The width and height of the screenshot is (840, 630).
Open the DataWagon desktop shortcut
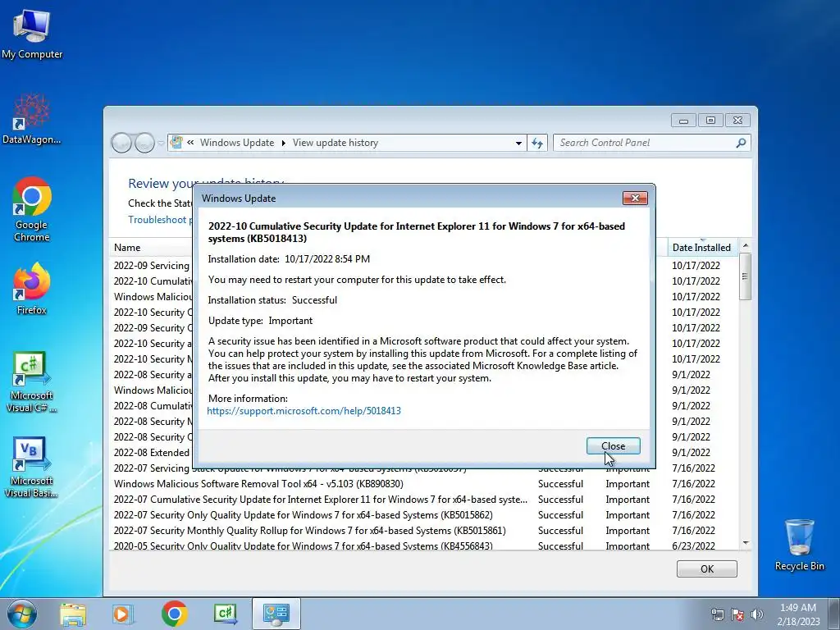[x=32, y=119]
